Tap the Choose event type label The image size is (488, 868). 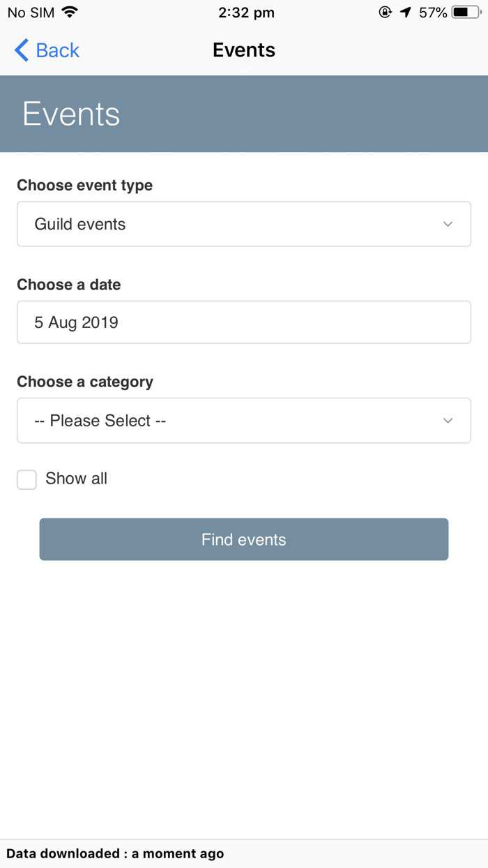[85, 185]
